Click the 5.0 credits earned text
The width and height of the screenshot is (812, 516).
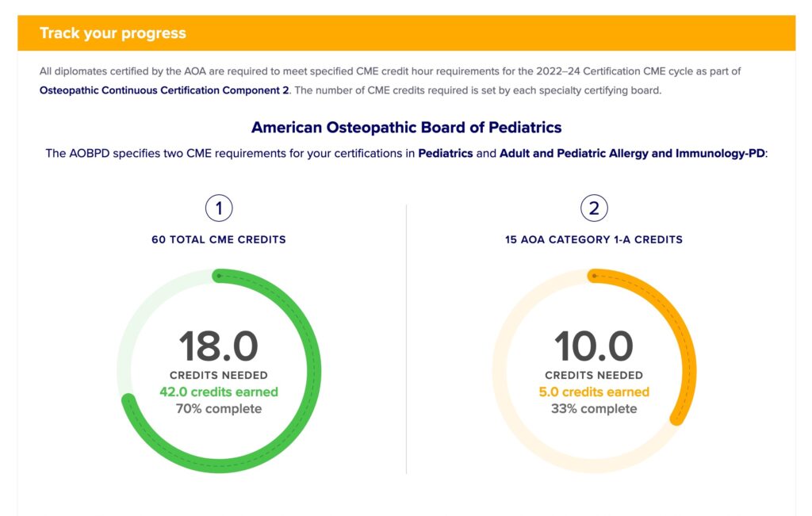594,392
